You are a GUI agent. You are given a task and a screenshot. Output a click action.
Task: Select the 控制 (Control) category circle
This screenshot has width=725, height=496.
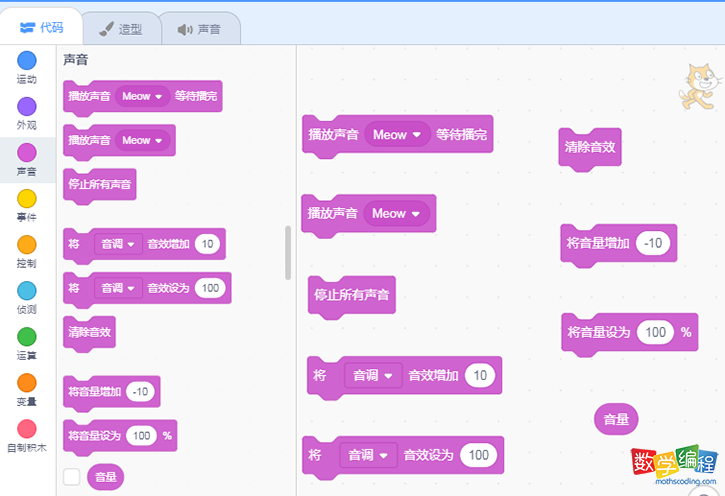click(x=27, y=245)
